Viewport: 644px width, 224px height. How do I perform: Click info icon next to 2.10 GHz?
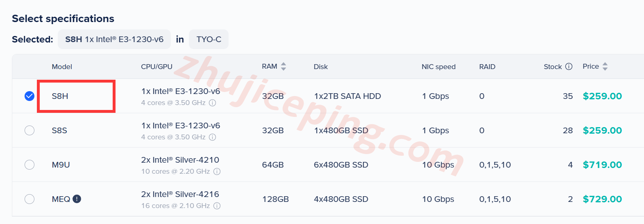[x=217, y=206]
